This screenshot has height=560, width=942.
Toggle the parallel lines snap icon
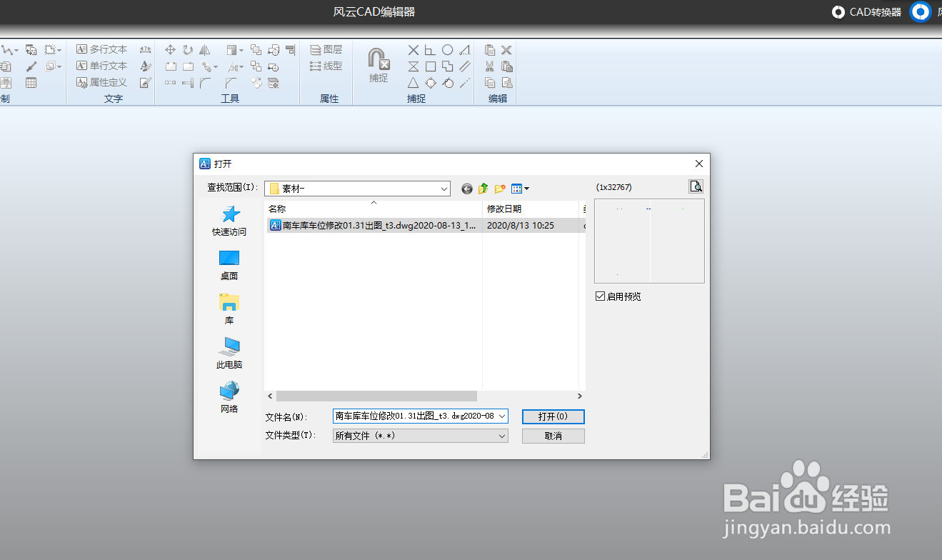click(465, 66)
